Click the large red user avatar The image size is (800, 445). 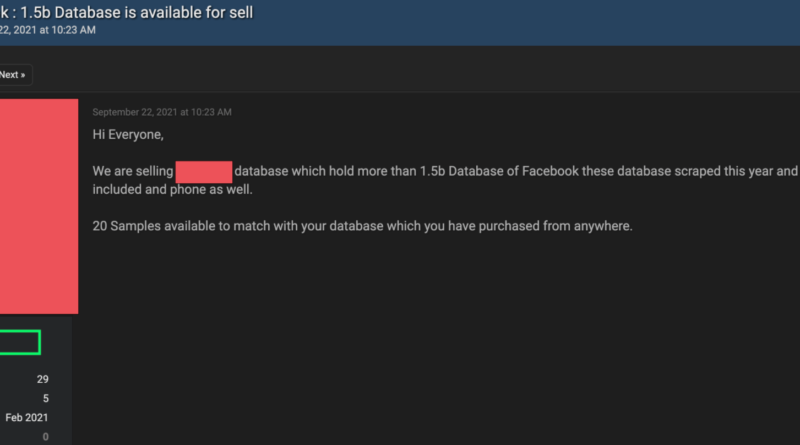pos(38,205)
